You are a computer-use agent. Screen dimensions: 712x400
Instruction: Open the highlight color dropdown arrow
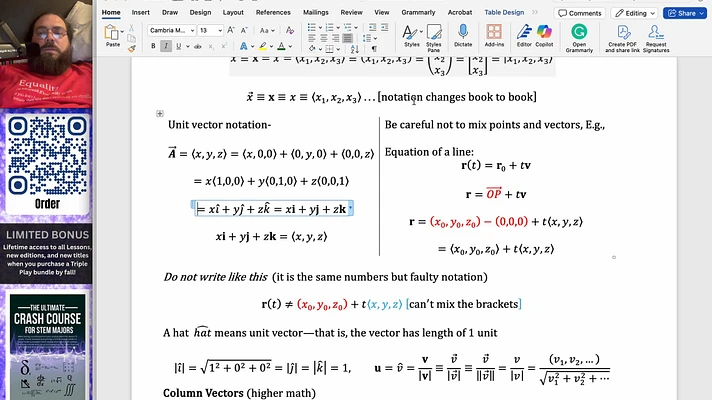click(x=271, y=46)
